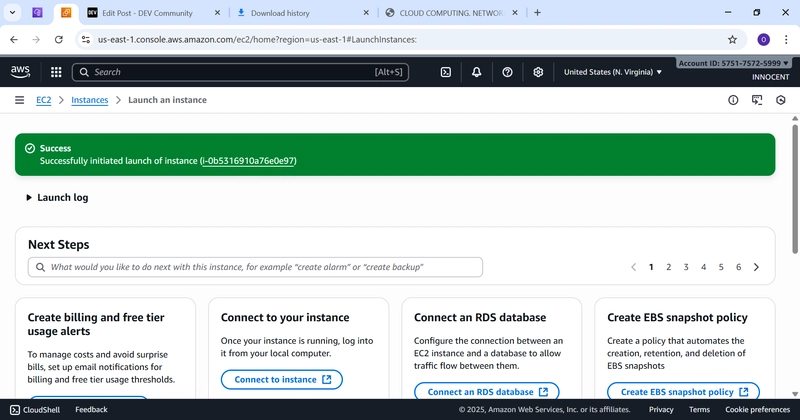Image resolution: width=800 pixels, height=420 pixels.
Task: Select the active AWS console pinned tab
Action: pos(66,13)
